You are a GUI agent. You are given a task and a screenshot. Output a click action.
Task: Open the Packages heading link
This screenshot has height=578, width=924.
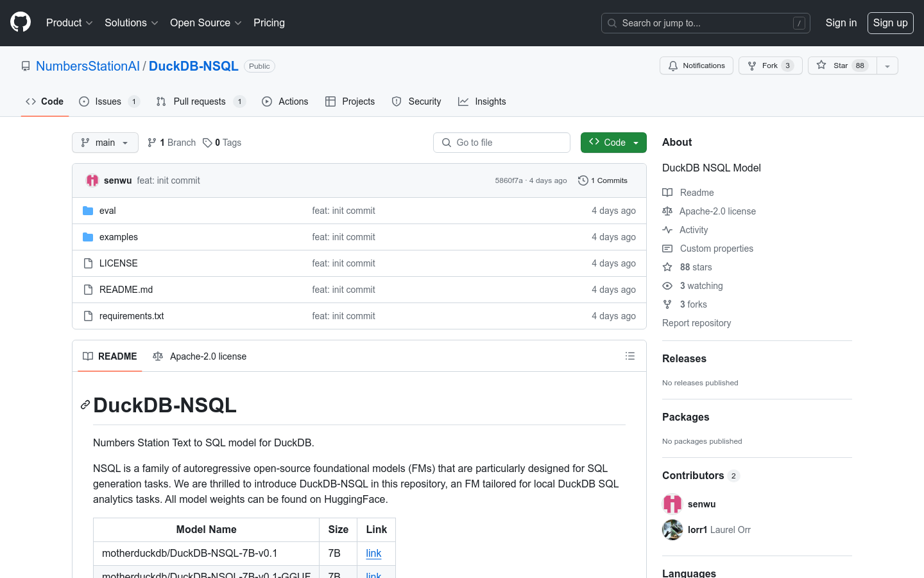(x=685, y=417)
